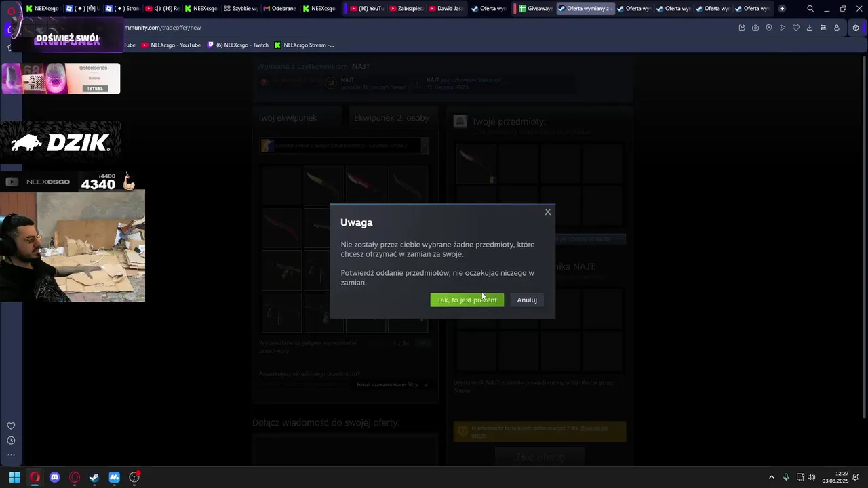The width and height of the screenshot is (868, 488).
Task: Take a snapshot with camera icon
Action: pos(755,28)
